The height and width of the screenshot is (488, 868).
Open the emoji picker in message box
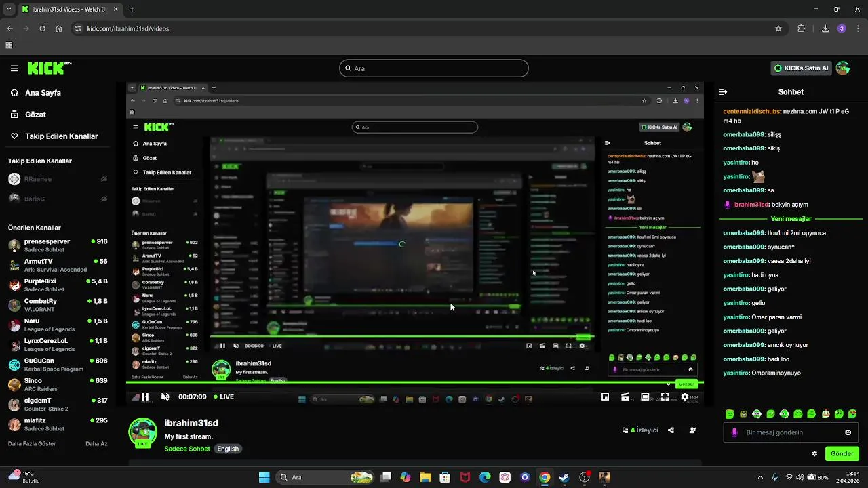tap(848, 432)
